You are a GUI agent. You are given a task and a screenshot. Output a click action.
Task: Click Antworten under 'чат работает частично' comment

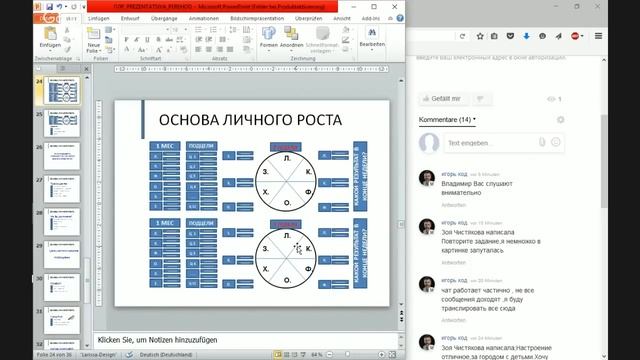[453, 320]
